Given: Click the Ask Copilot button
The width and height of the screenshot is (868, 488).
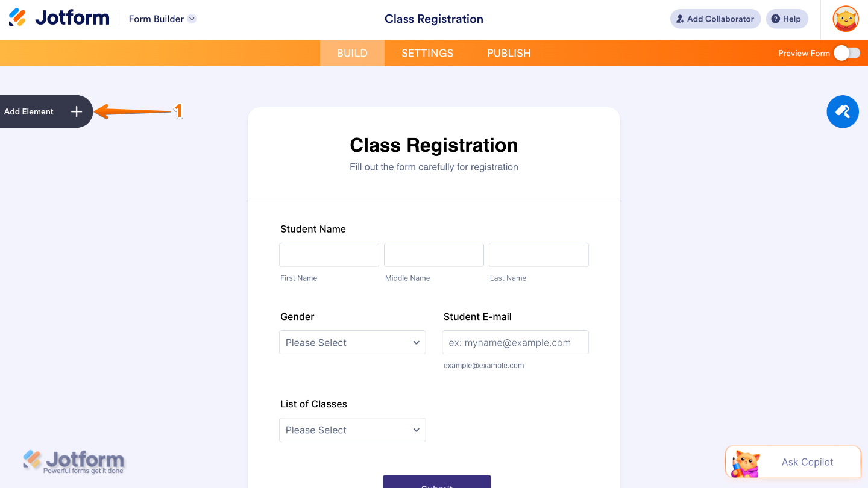Looking at the screenshot, I should click(807, 462).
